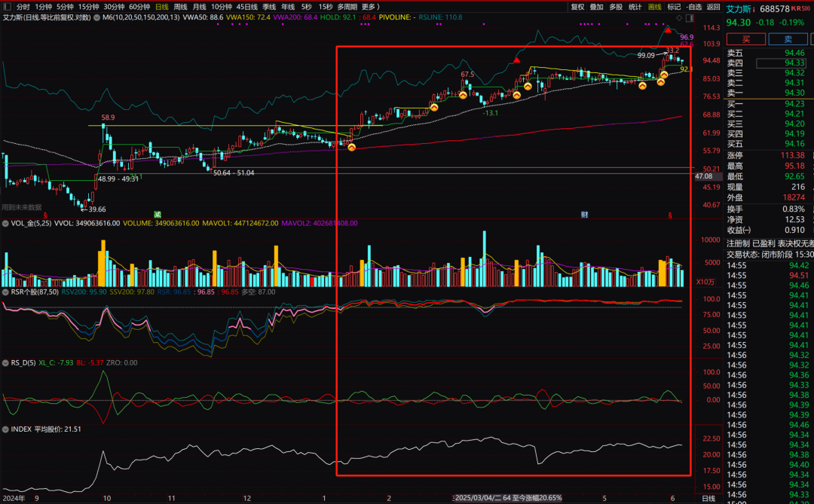Click the stock code 688578
814x504 pixels.
click(x=775, y=9)
